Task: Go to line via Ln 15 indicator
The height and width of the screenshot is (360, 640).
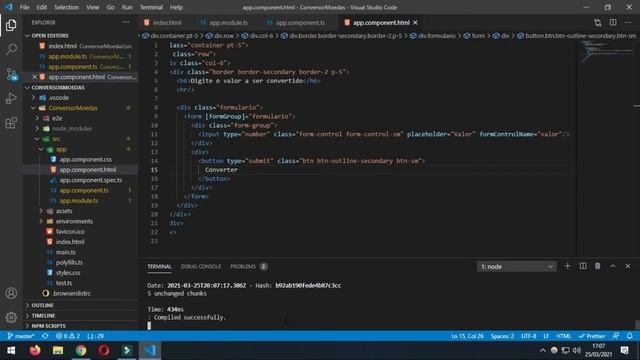Action: [467, 336]
